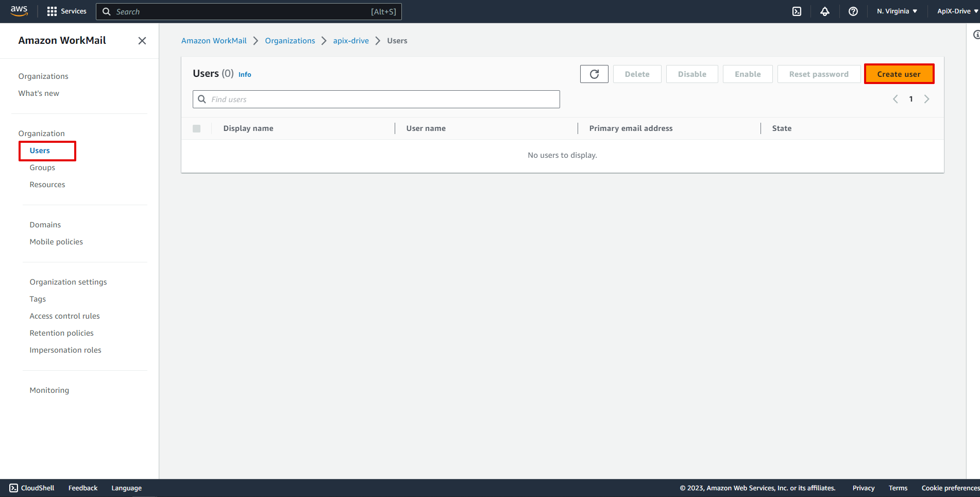Image resolution: width=980 pixels, height=497 pixels.
Task: Close the Amazon WorkMail side navigation
Action: [142, 41]
